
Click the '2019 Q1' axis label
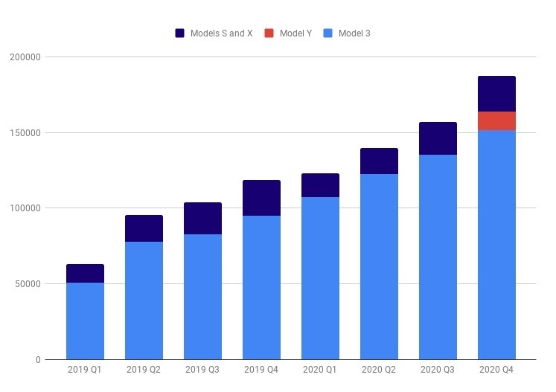(85, 370)
